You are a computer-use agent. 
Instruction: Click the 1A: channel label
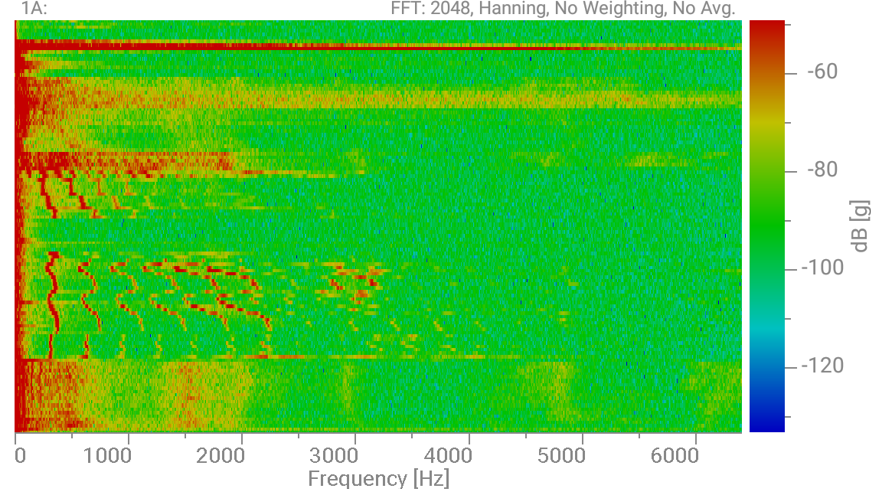coord(33,9)
